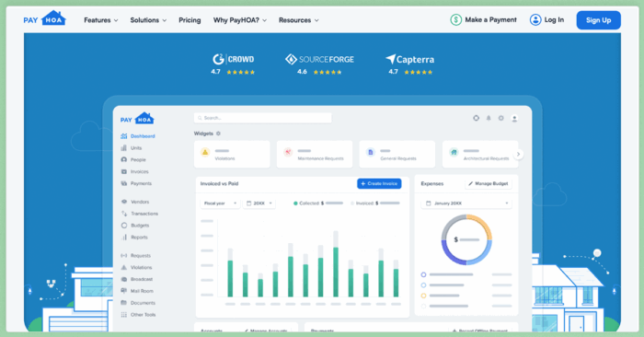Screen dimensions: 644x337
Task: Click the Dashboard icon in sidebar
Action: tap(123, 136)
